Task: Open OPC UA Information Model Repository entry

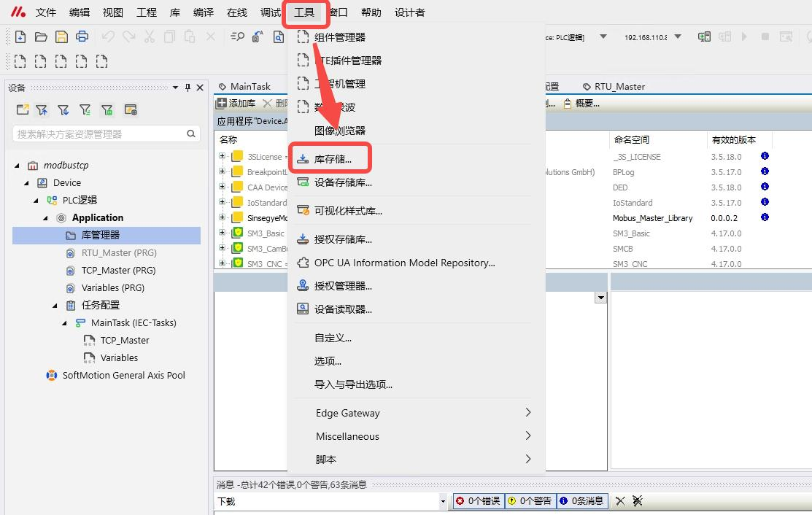Action: point(416,263)
